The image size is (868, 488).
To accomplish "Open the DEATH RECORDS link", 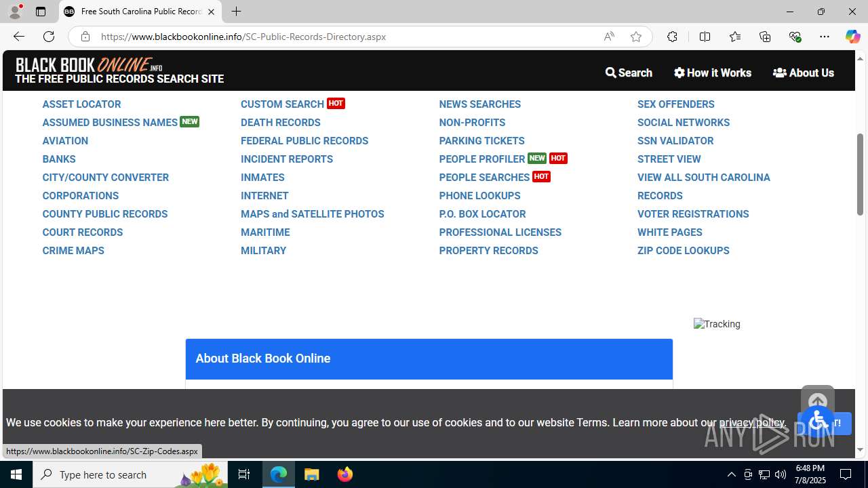I will 281,123.
